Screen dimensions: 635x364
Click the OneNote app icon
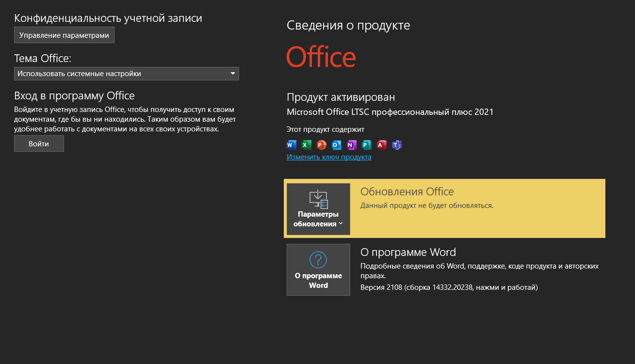point(352,144)
